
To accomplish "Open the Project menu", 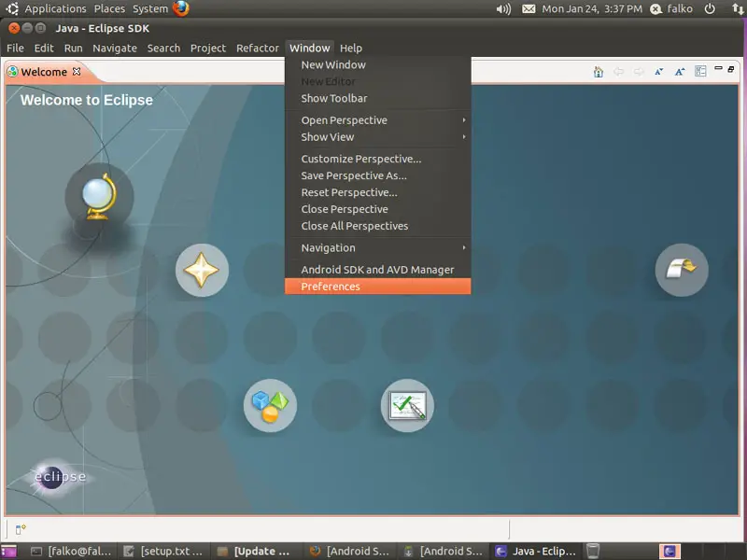I will [208, 49].
